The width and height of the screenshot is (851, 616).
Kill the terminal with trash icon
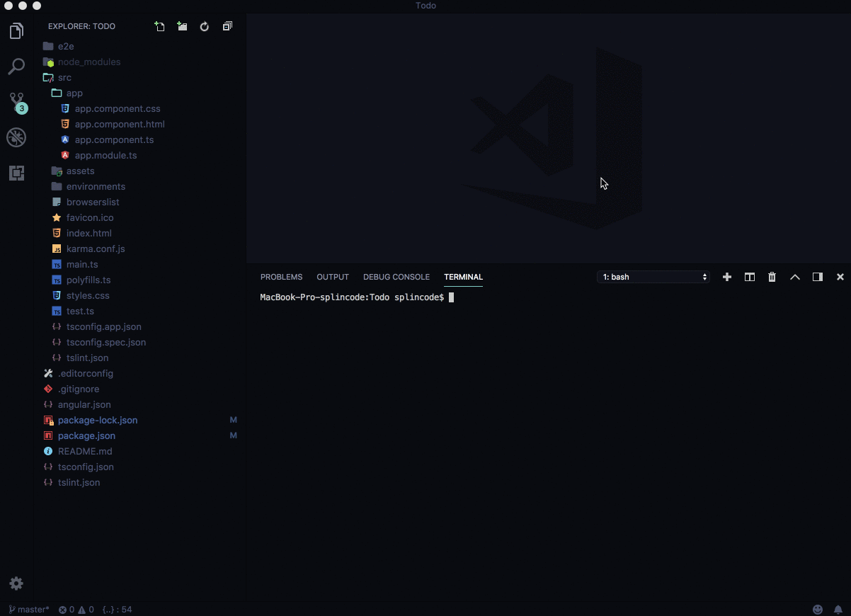point(772,277)
